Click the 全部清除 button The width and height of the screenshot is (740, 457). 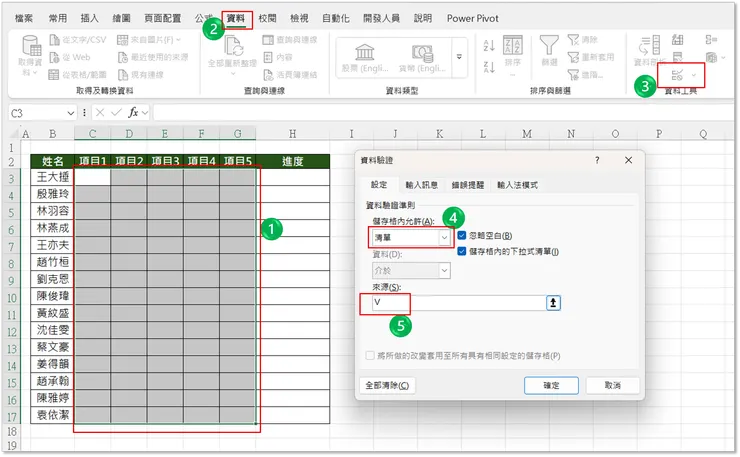click(x=387, y=385)
